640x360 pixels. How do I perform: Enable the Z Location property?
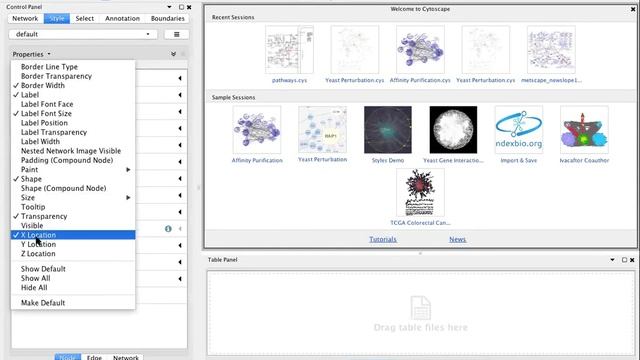tap(73, 254)
